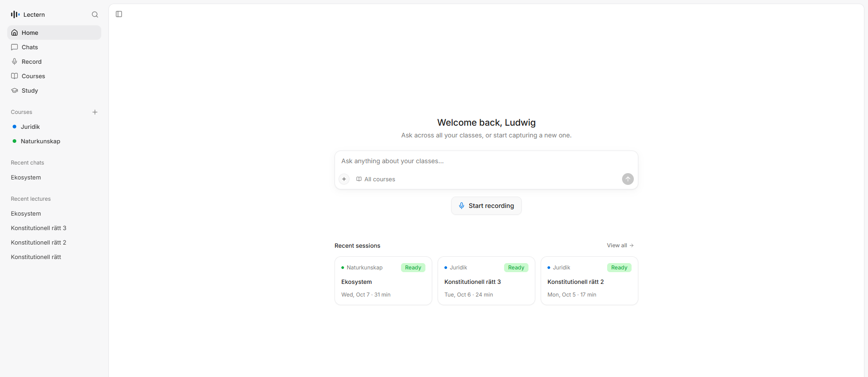This screenshot has height=377, width=868.
Task: Open Chats from sidebar
Action: click(54, 47)
